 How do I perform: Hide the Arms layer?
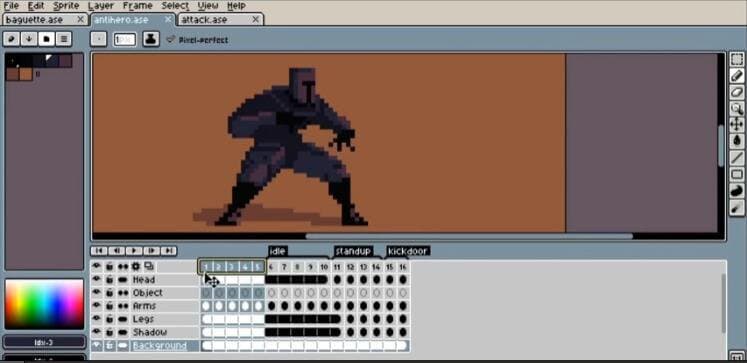pyautogui.click(x=97, y=305)
